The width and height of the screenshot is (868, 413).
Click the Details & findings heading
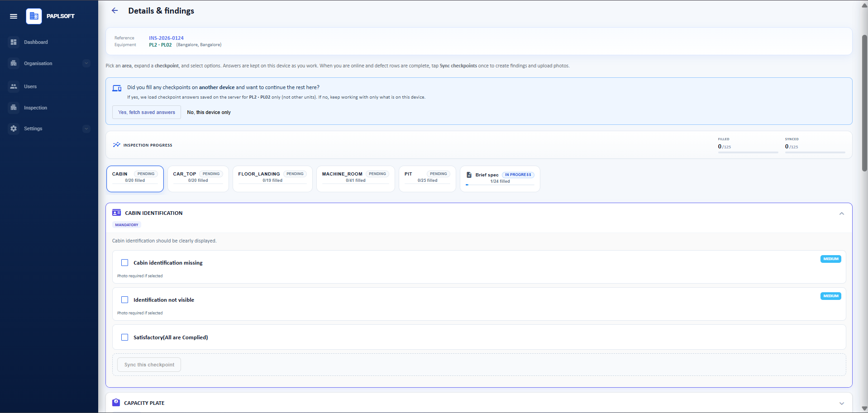pyautogui.click(x=161, y=11)
